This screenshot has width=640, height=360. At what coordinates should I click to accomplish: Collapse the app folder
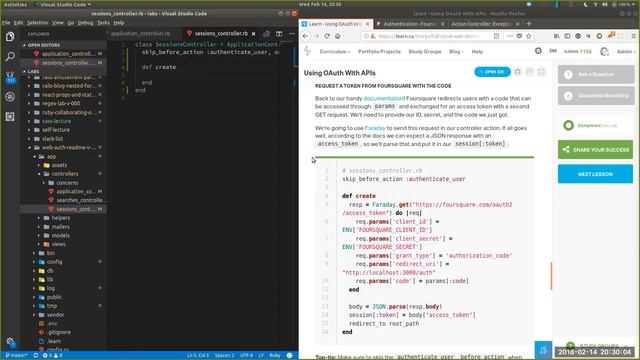tap(51, 156)
